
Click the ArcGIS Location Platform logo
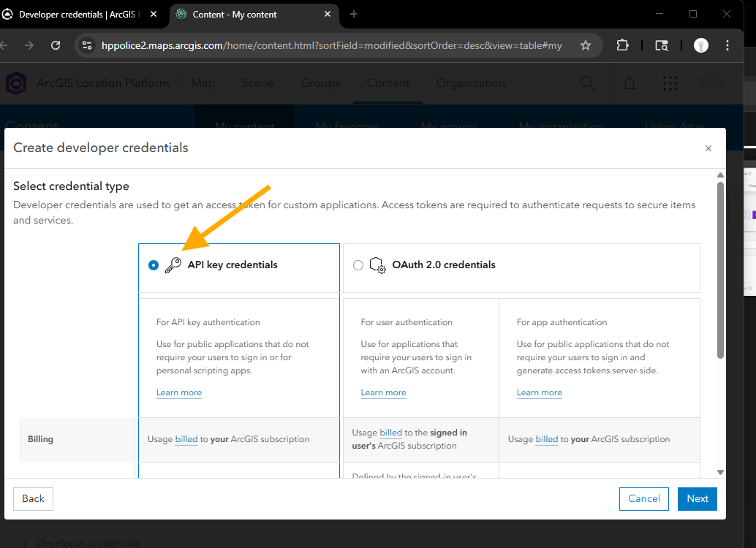coord(16,83)
